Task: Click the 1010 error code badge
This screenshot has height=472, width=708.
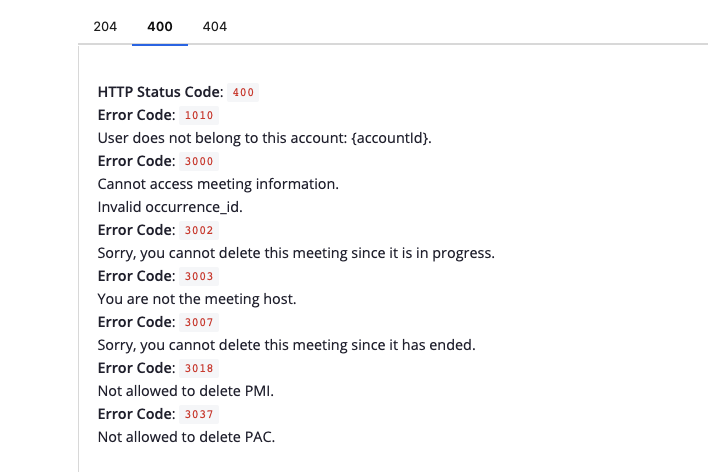Action: coord(199,116)
